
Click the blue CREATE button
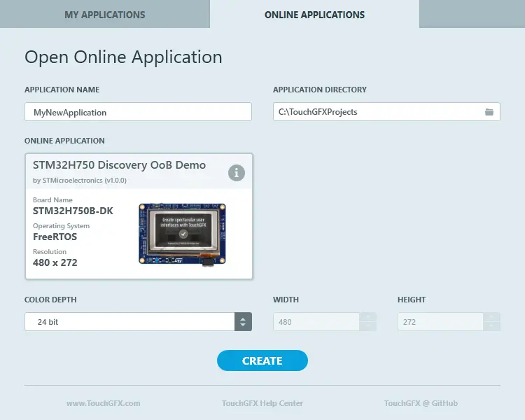262,360
